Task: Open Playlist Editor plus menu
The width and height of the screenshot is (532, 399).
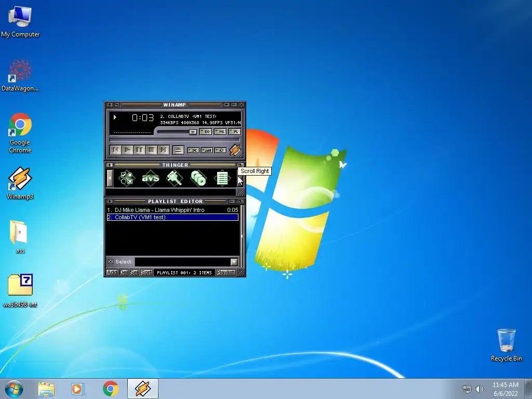Action: pos(110,202)
